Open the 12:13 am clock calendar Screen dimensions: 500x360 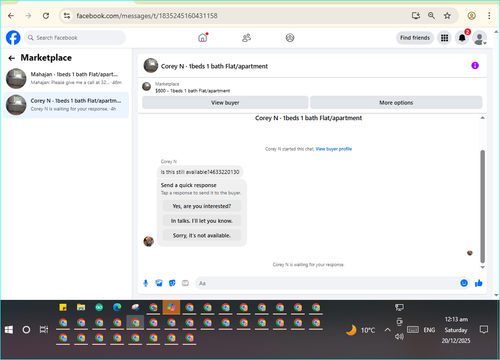[x=456, y=330]
